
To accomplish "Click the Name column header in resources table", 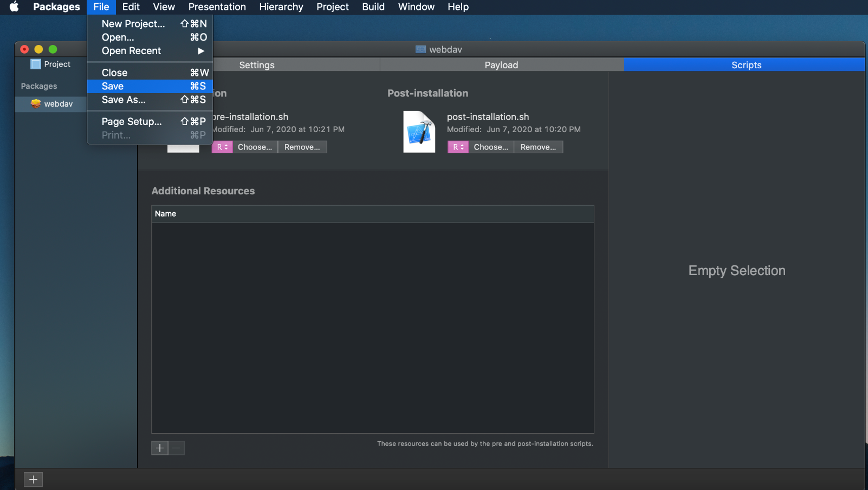I will tap(373, 214).
